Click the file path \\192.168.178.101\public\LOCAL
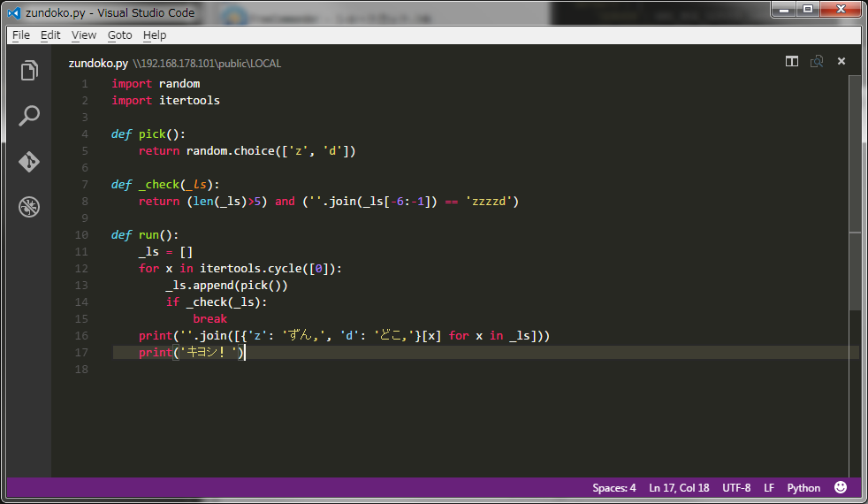This screenshot has height=504, width=868. pos(207,64)
